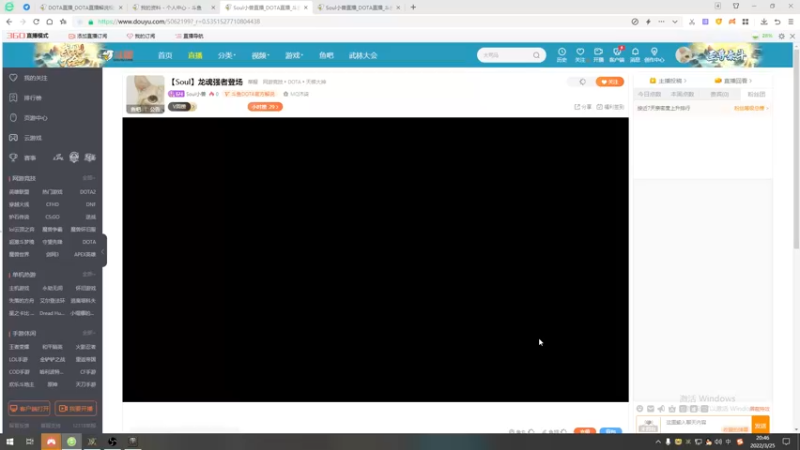Open the 直播 navigation tab

[195, 55]
